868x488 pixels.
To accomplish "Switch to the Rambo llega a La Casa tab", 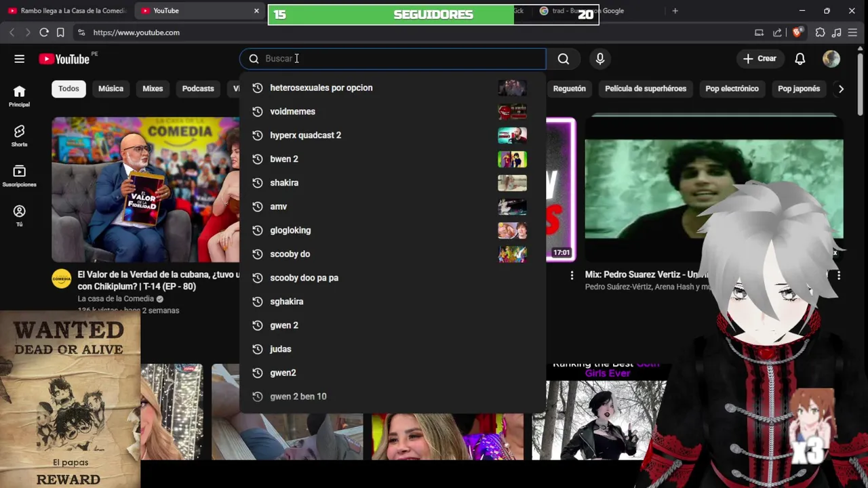I will (66, 11).
